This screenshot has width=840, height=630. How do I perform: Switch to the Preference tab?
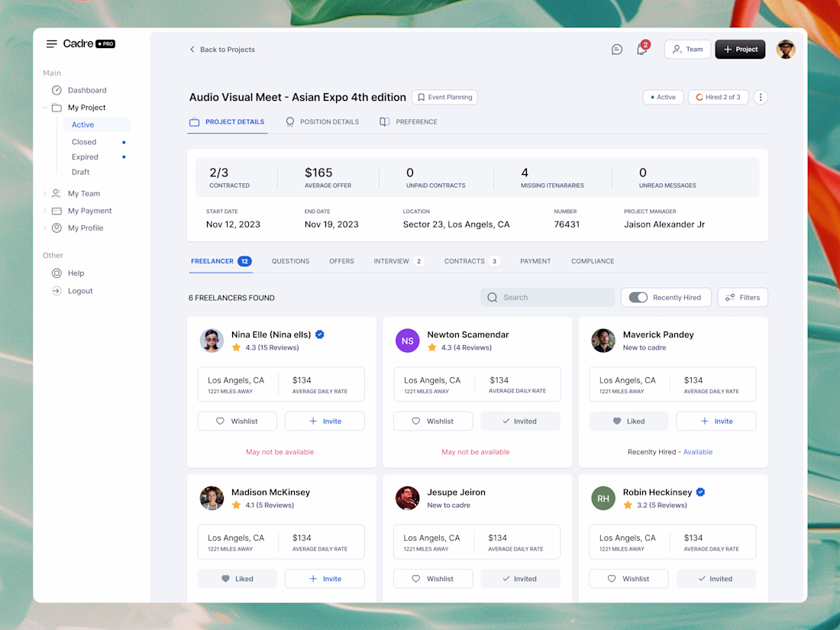409,122
